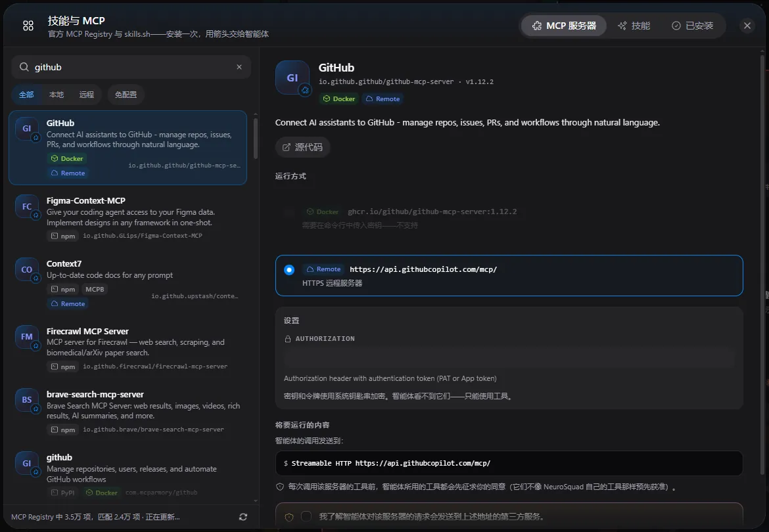Click the io.github.firecrawl/firecrawl-mcp-server text
This screenshot has width=769, height=532.
pyautogui.click(x=155, y=366)
